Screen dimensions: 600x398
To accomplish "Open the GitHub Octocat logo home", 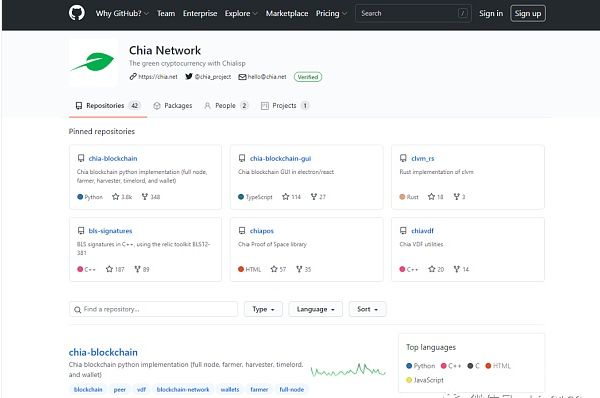I will tap(77, 13).
